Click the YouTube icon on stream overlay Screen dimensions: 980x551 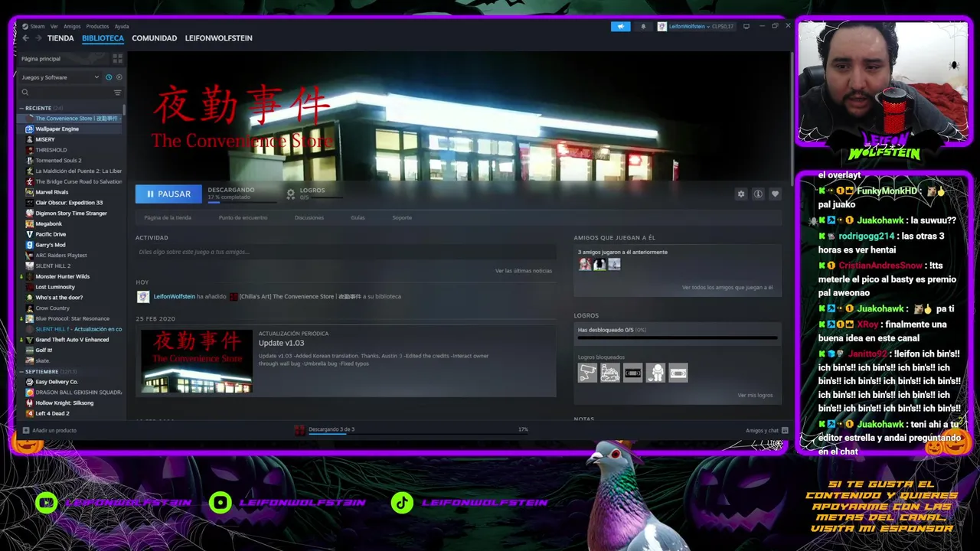tap(47, 502)
